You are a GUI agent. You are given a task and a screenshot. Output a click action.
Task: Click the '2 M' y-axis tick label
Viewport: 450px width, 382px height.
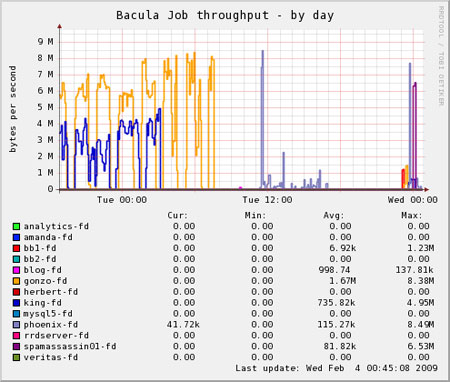46,156
